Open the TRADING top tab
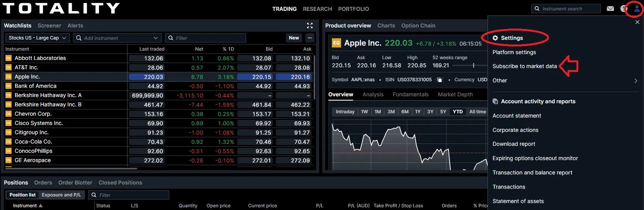Screen dimensions: 644x210 [x=284, y=9]
